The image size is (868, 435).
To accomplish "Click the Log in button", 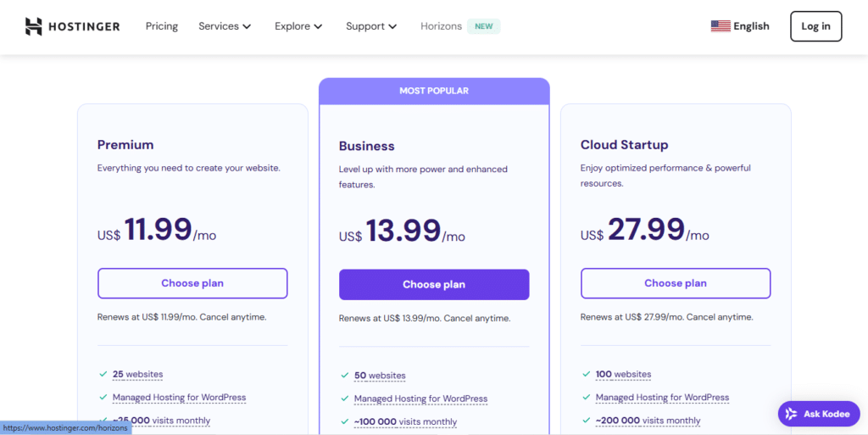I will [816, 26].
